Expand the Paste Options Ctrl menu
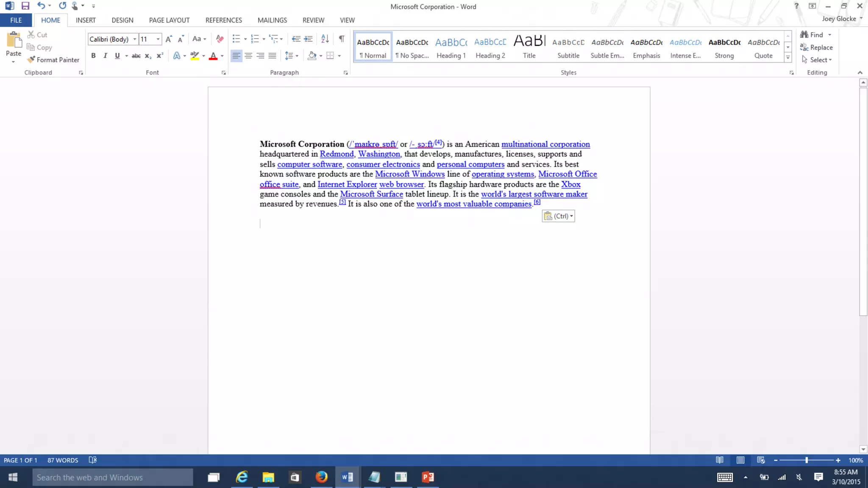Image resolution: width=868 pixels, height=488 pixels. (558, 216)
